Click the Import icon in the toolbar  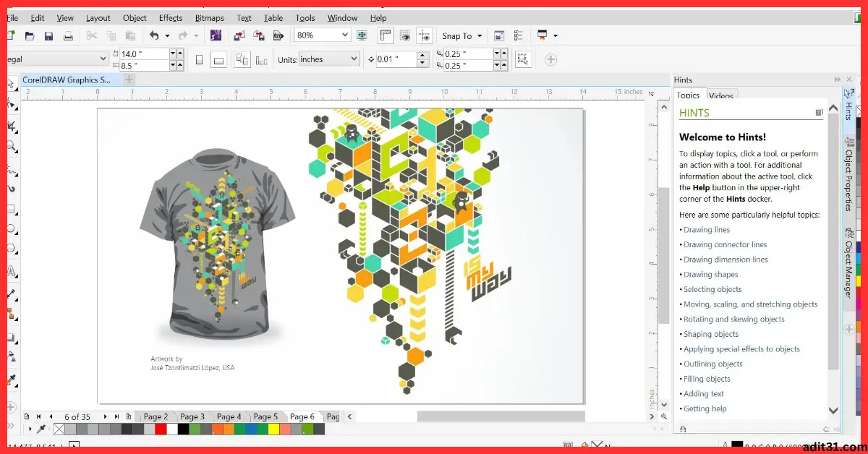[239, 35]
